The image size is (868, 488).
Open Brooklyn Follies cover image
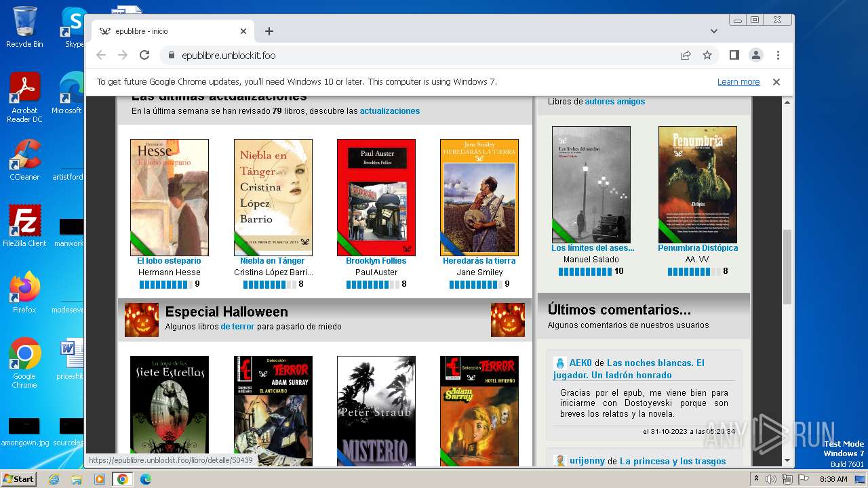(376, 197)
